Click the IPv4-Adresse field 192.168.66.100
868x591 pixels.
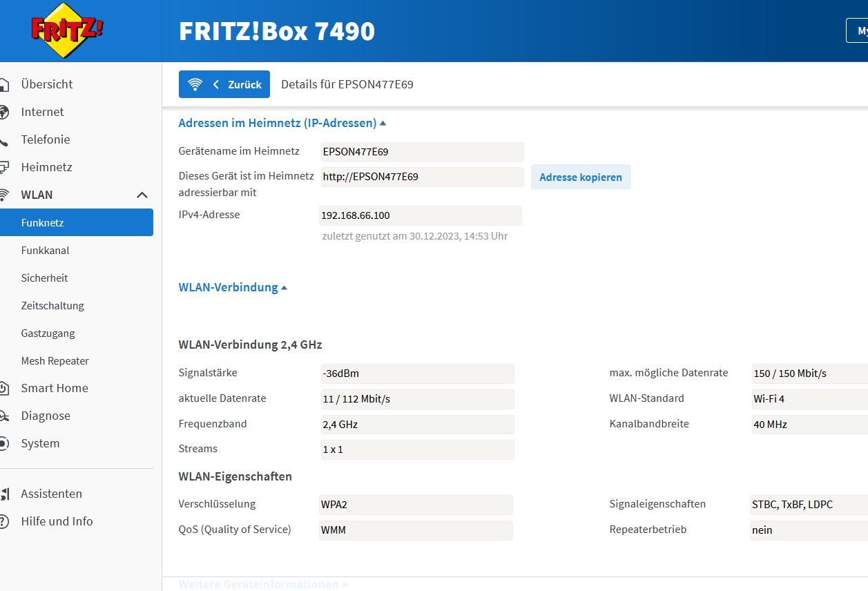coord(420,215)
